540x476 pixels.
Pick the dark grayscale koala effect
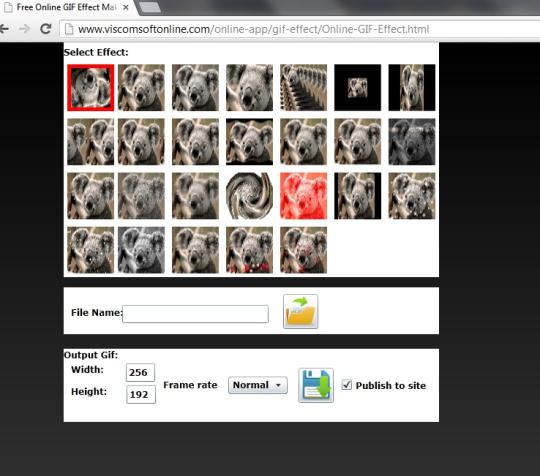[412, 142]
